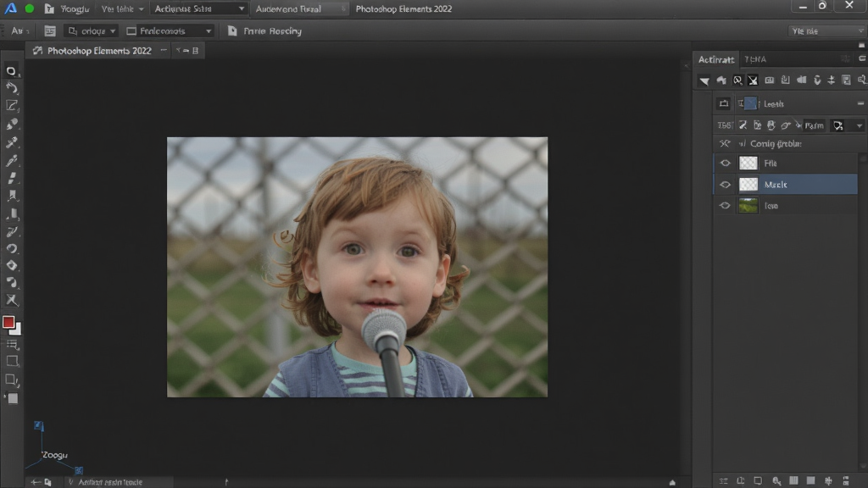Click the red foreground color swatch
This screenshot has height=488, width=868.
pyautogui.click(x=8, y=323)
